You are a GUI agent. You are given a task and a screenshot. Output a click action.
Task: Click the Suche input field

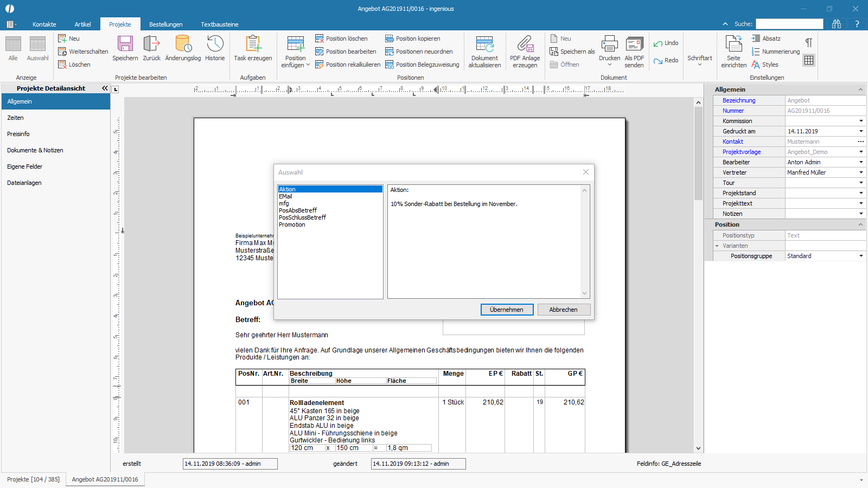point(789,24)
